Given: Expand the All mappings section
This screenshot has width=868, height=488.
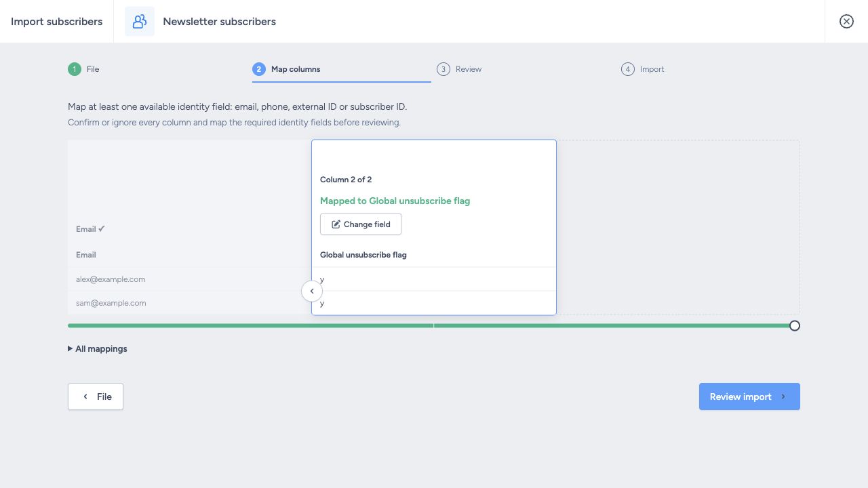Looking at the screenshot, I should (98, 349).
